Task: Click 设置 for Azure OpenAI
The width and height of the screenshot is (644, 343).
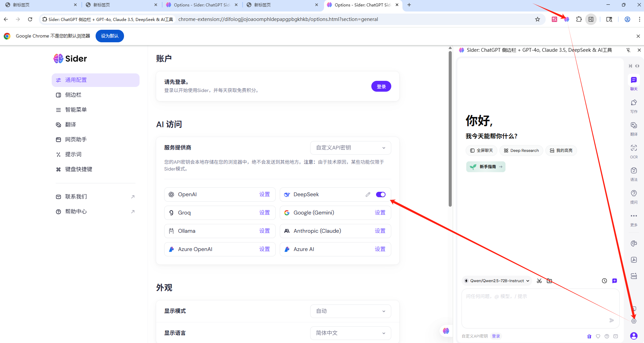Action: tap(265, 249)
